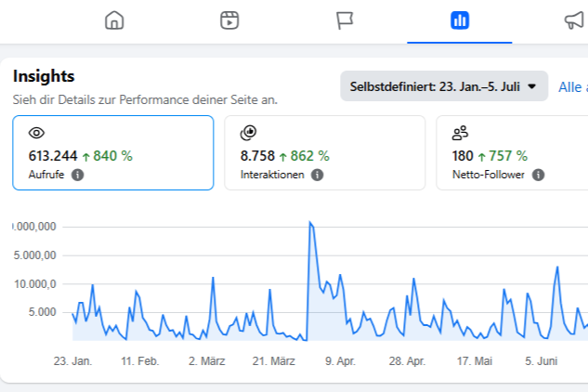Viewport: 588px width, 392px height.
Task: Click the 8.758 interactions value
Action: coord(257,156)
